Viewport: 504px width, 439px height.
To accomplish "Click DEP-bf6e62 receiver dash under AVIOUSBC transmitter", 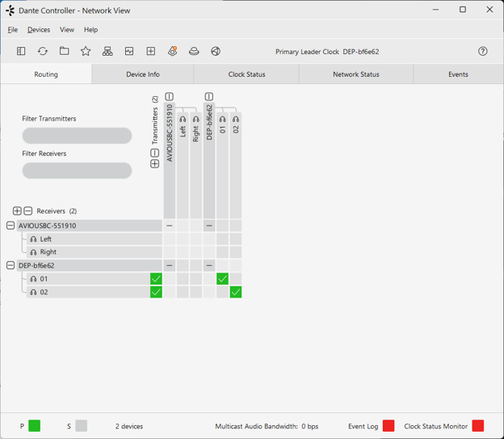I will 170,265.
